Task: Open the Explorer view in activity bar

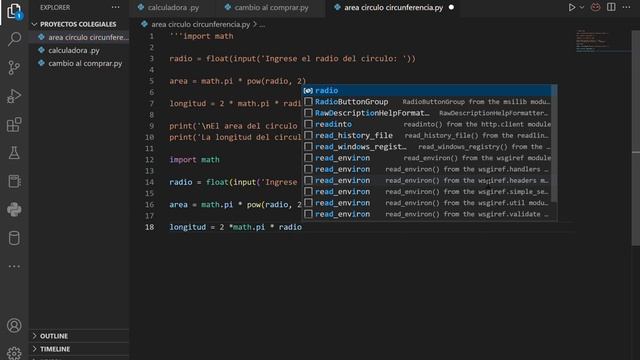Action: click(14, 11)
